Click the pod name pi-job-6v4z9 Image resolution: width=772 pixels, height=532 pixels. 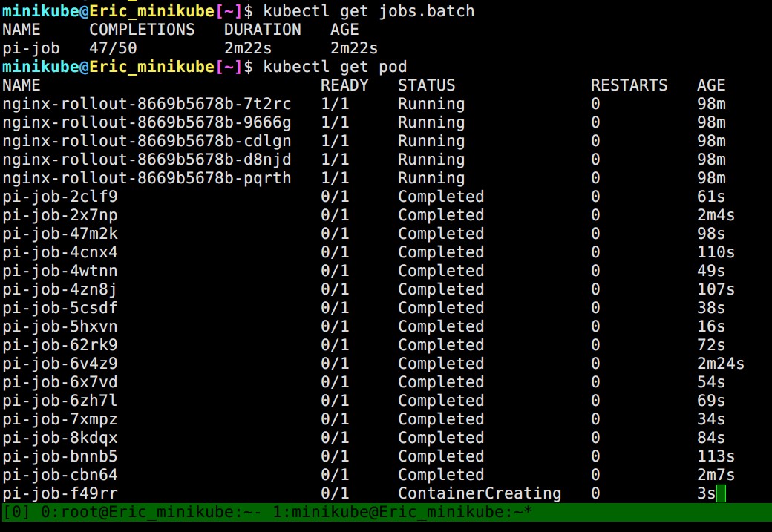click(60, 364)
